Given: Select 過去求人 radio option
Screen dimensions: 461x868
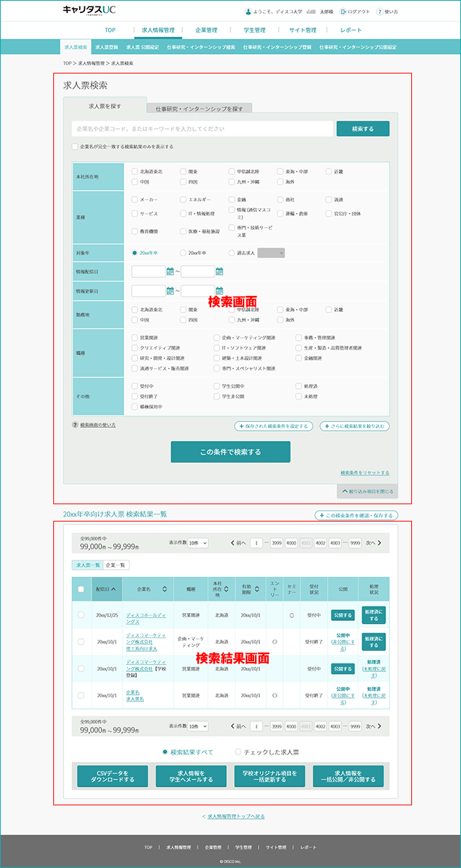Looking at the screenshot, I should (x=231, y=253).
